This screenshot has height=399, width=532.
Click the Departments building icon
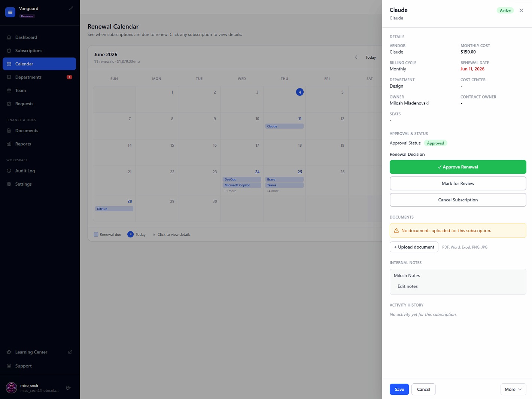click(x=9, y=77)
